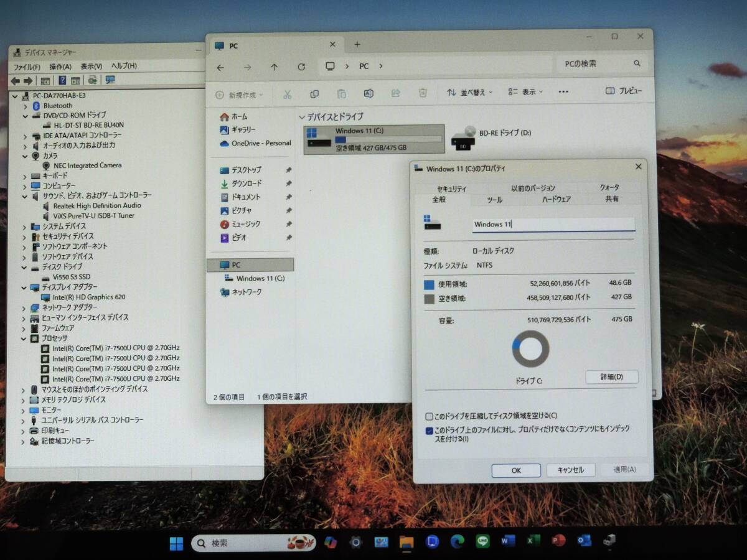Open the three-dots more options menu
This screenshot has height=560, width=747.
click(x=563, y=91)
